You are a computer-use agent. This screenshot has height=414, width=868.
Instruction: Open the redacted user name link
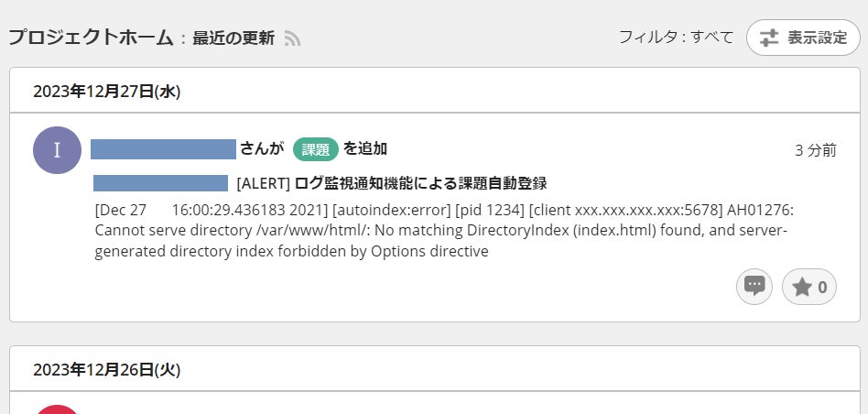(x=164, y=148)
